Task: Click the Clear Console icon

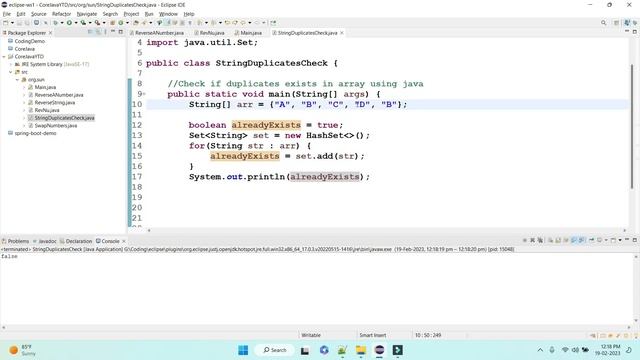Action: (551, 240)
